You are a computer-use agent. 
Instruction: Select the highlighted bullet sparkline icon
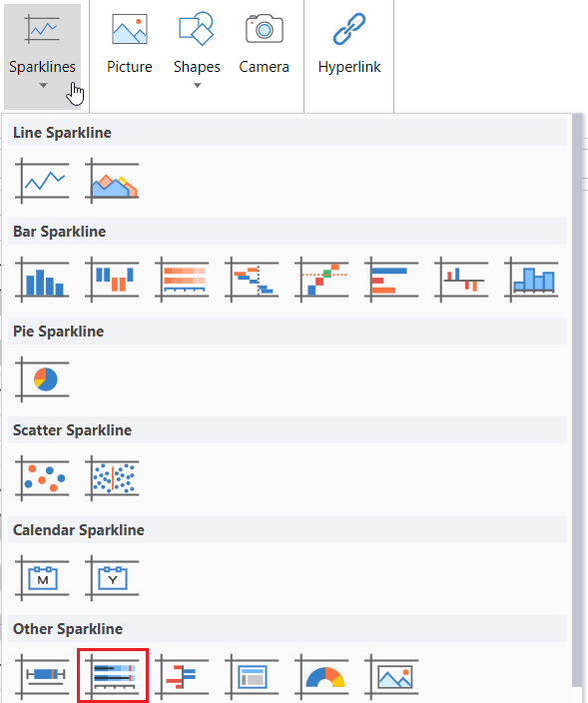113,675
